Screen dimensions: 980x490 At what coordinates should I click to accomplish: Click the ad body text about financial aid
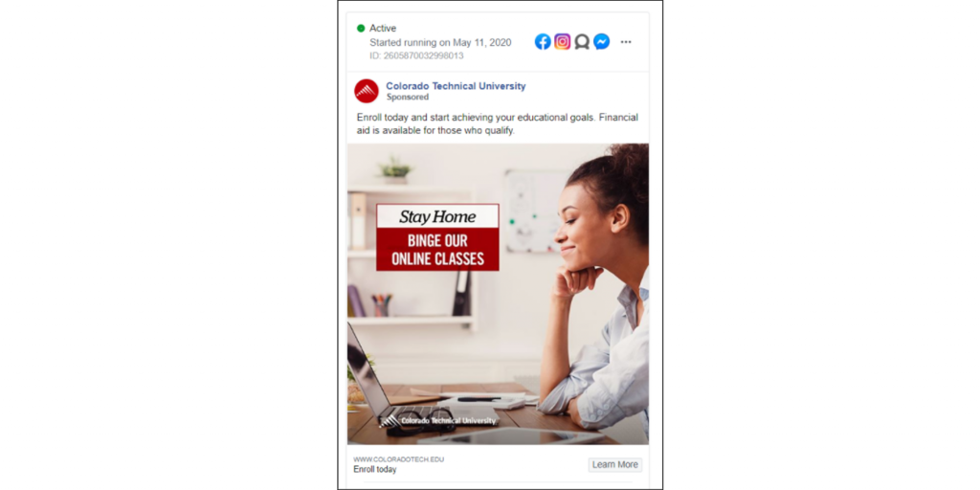tap(498, 123)
